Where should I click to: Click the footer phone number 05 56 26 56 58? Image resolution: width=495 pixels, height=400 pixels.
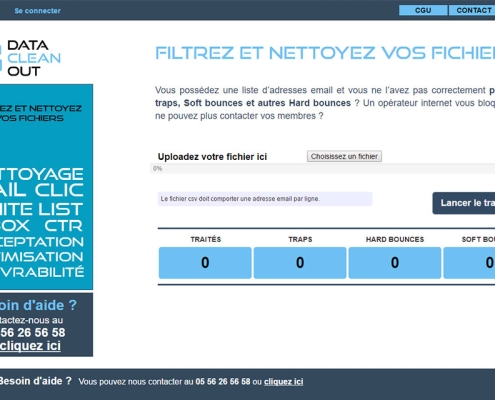[x=223, y=382]
